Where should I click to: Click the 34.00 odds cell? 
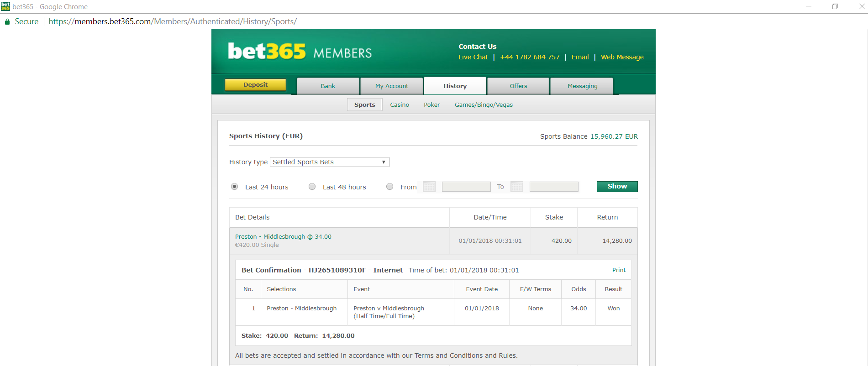[579, 312]
